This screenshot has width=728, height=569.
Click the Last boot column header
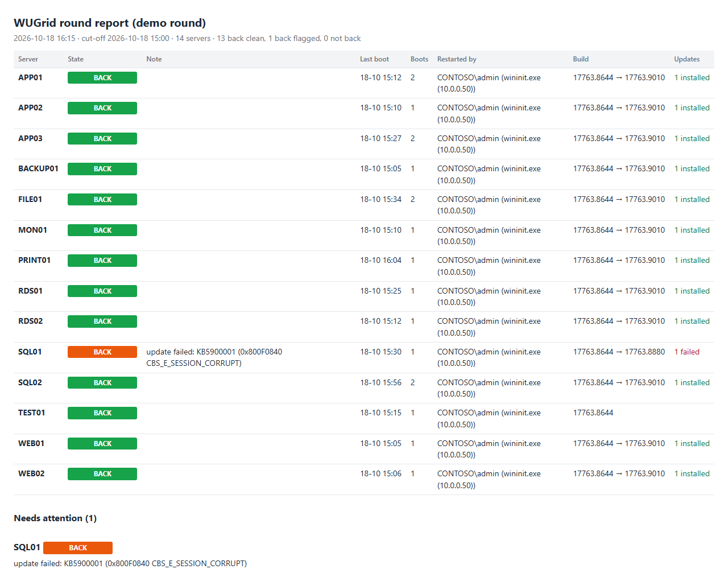pyautogui.click(x=374, y=59)
